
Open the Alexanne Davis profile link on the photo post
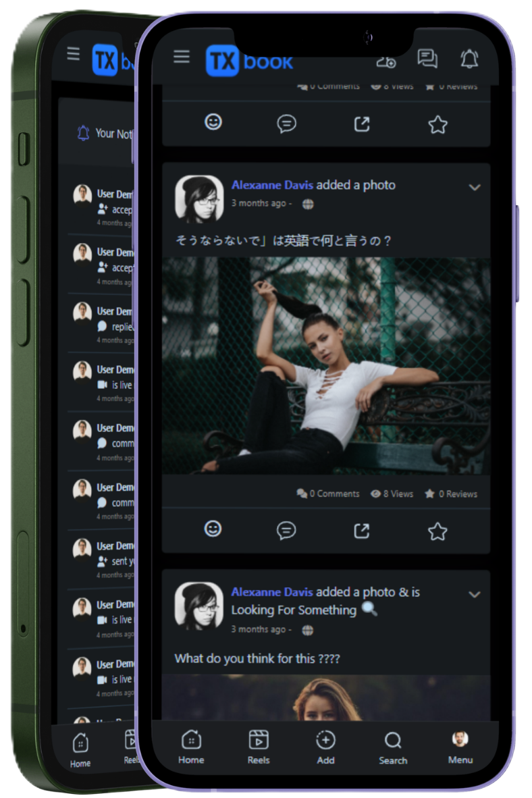coord(272,185)
